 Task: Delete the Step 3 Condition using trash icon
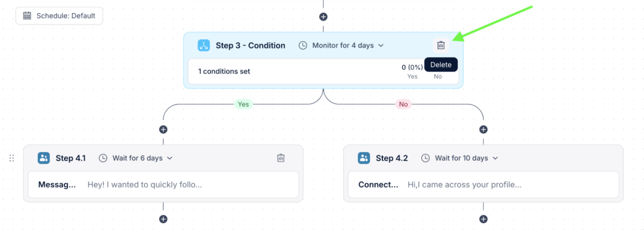coord(441,45)
